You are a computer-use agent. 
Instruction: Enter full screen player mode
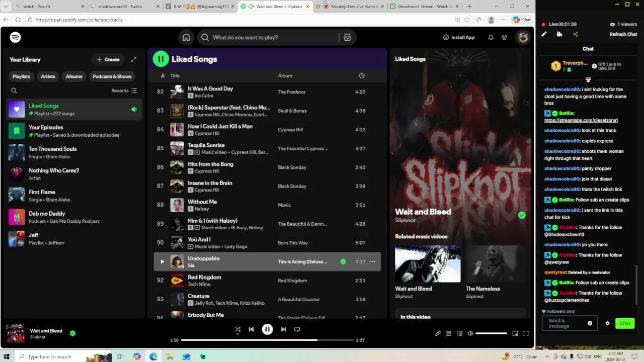(x=526, y=333)
